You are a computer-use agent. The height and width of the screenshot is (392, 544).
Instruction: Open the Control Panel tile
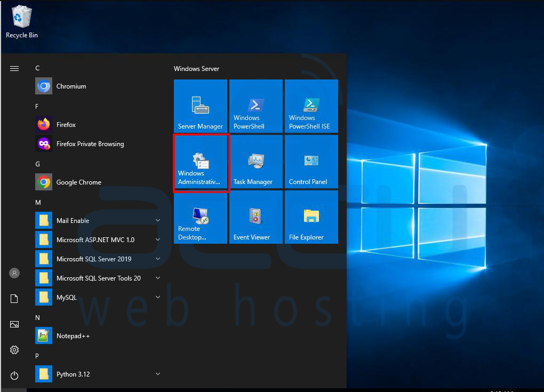coord(311,162)
